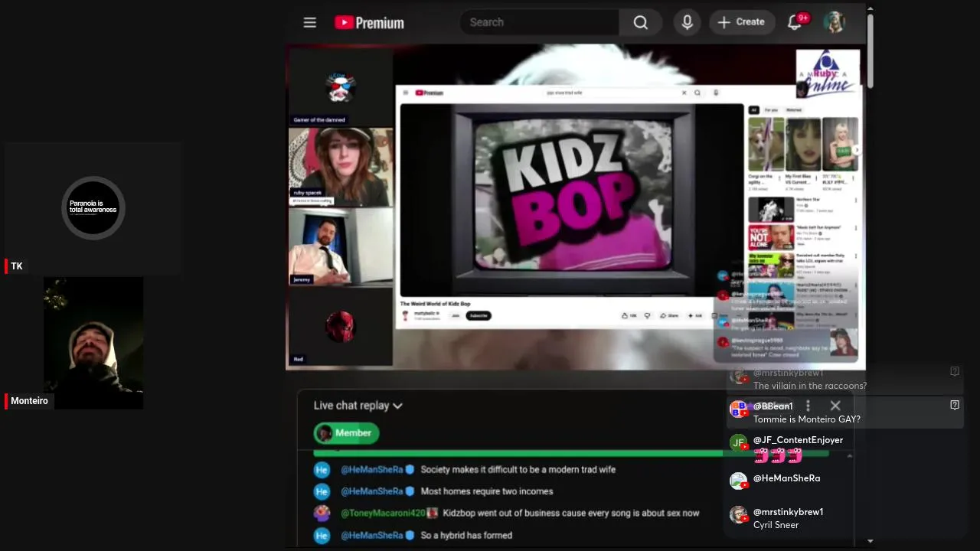Click 'YOU'RE NOT ALONE' suggested video thumbnail
The image size is (980, 551).
click(771, 237)
